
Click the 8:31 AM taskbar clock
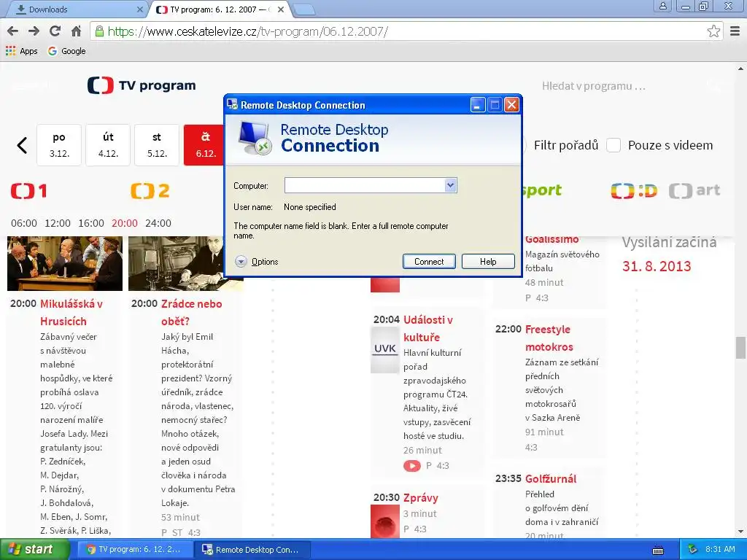[720, 550]
